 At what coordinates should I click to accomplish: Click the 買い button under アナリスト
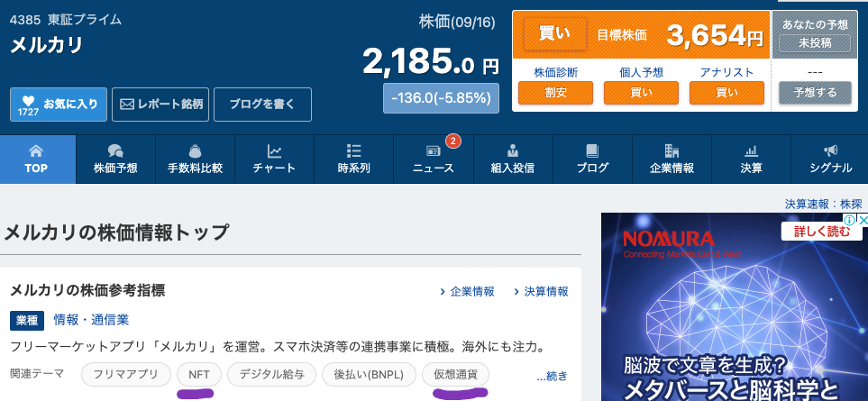pyautogui.click(x=726, y=93)
